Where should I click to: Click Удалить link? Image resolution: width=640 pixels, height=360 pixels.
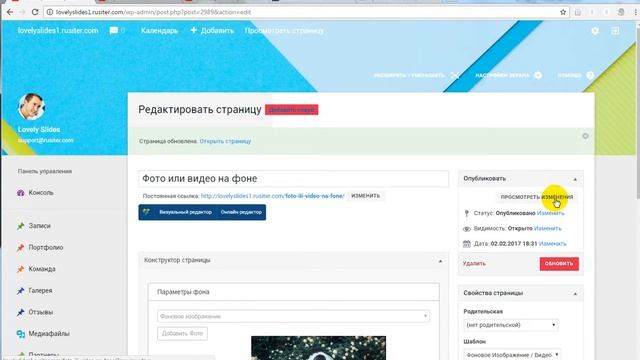tap(474, 264)
